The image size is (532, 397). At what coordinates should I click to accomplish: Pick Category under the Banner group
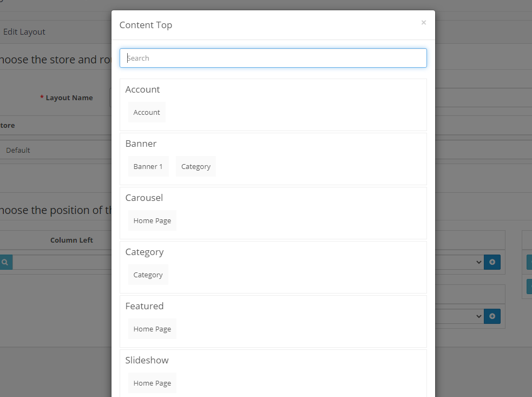pyautogui.click(x=195, y=166)
